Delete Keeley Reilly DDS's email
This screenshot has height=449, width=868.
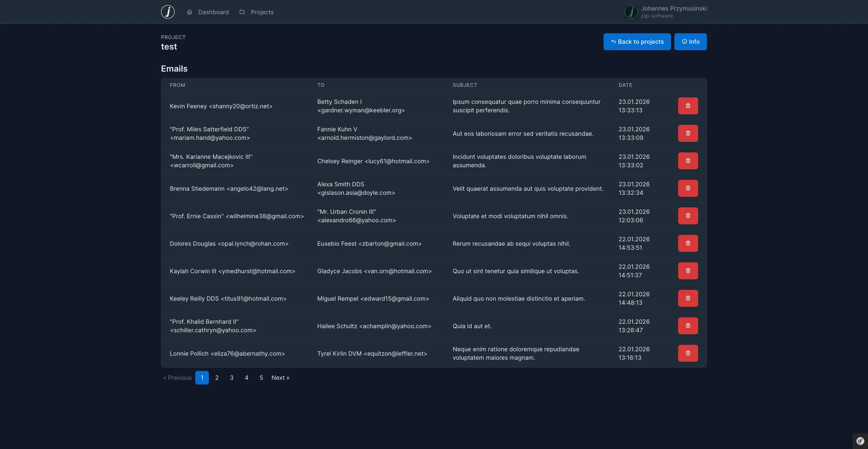point(688,298)
